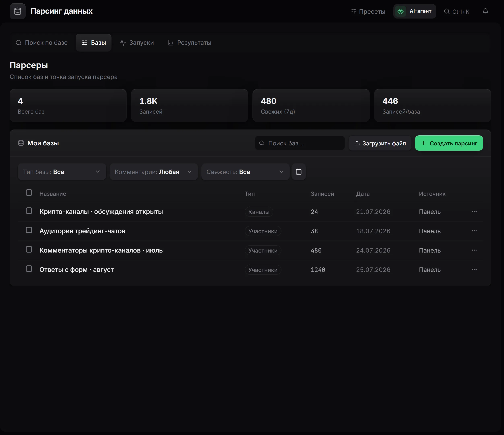Click the Всего баз stat card
Screen dimensions: 504x435
pyautogui.click(x=68, y=105)
